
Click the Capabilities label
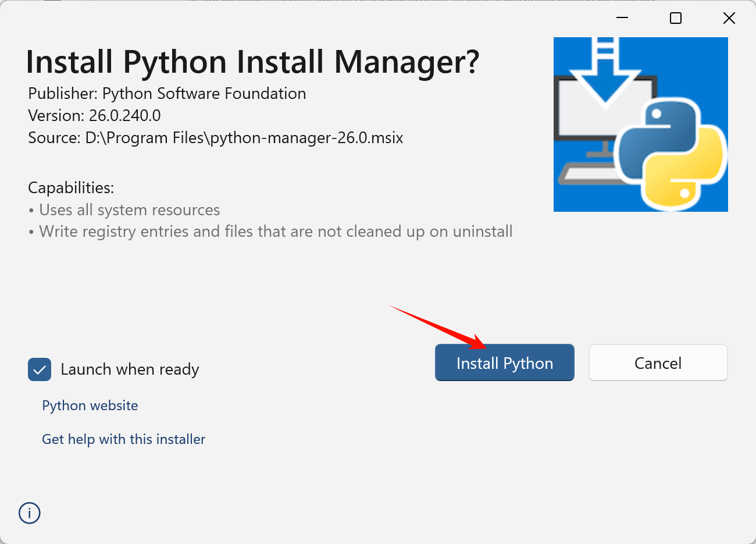point(71,188)
